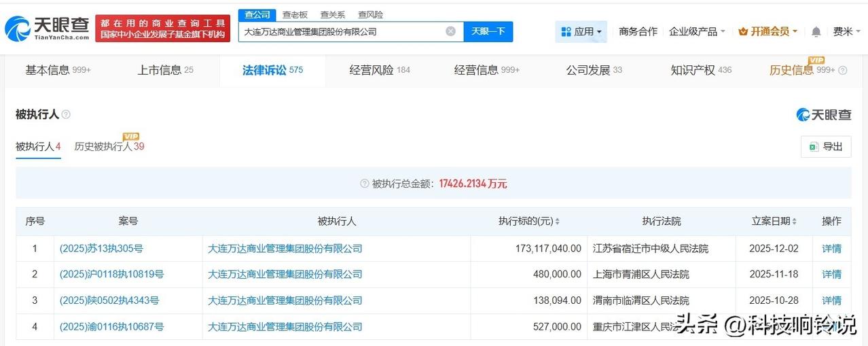Click the help icon beside 被执行人 heading
This screenshot has width=868, height=346.
(x=66, y=114)
